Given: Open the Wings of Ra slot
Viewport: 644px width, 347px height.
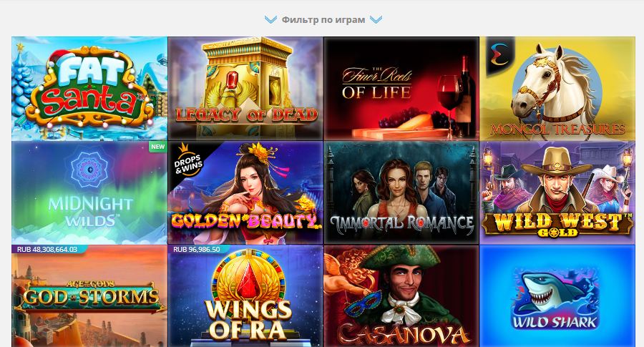Looking at the screenshot, I should pyautogui.click(x=245, y=296).
